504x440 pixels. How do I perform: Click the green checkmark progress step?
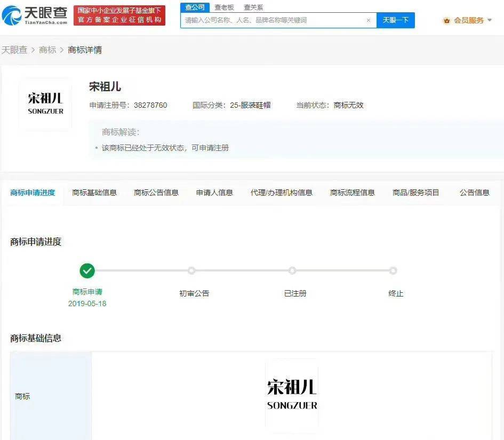(87, 271)
